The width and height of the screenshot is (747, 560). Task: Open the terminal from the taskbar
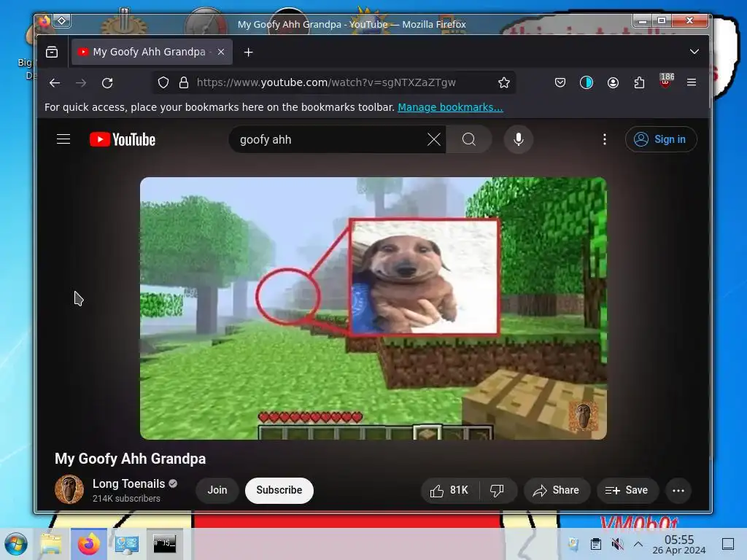pos(165,544)
